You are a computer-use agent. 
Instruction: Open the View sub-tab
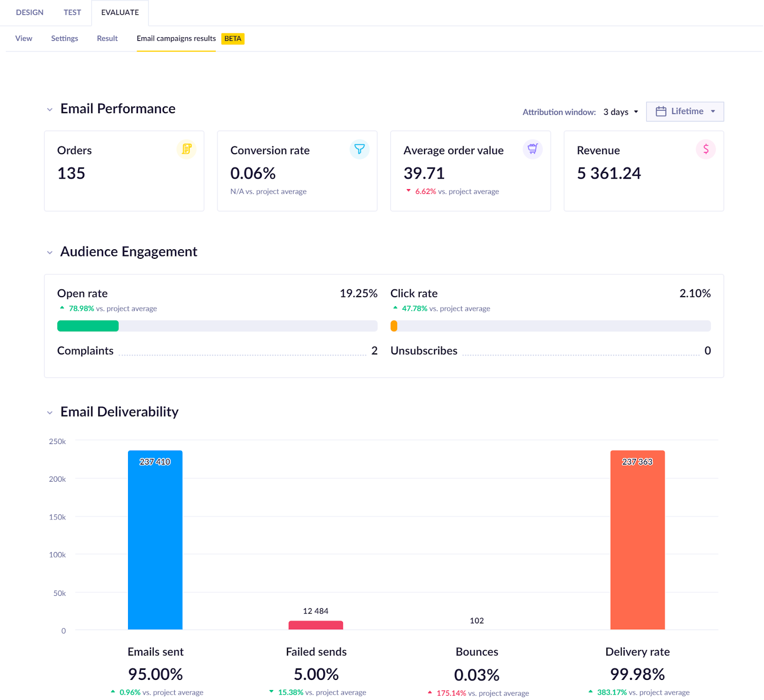click(24, 38)
